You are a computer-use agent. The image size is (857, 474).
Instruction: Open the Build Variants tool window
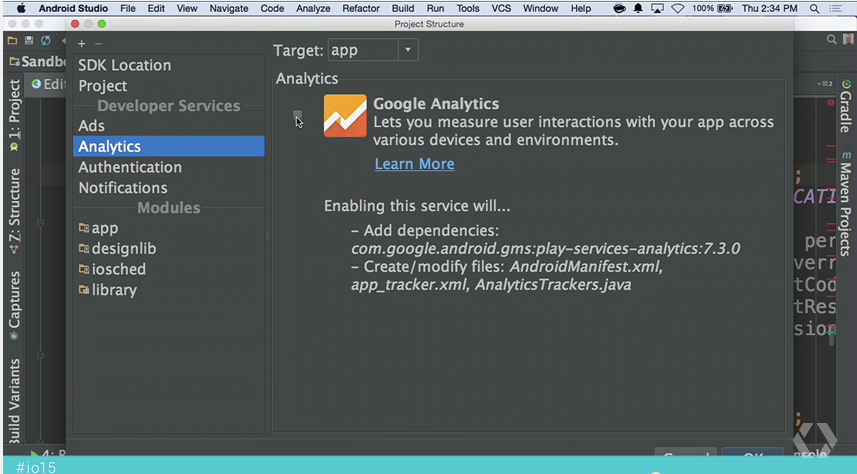tap(15, 400)
